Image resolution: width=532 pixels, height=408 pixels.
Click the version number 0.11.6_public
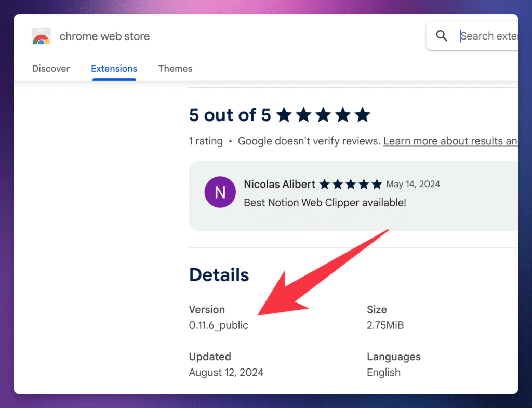(218, 325)
